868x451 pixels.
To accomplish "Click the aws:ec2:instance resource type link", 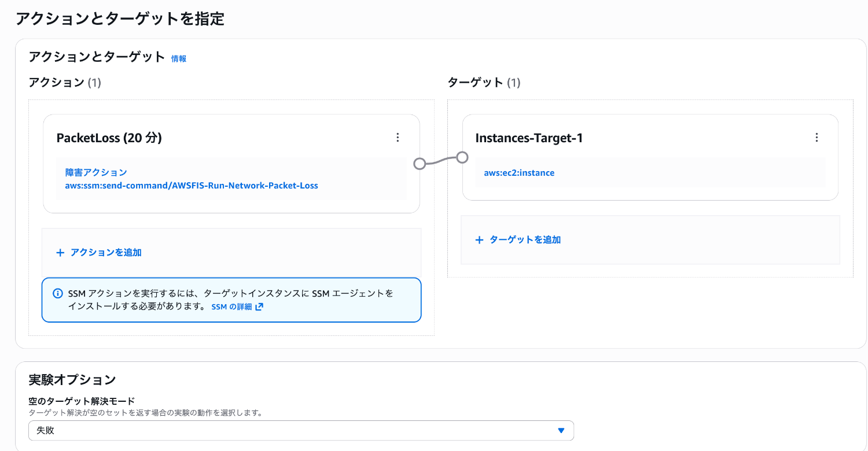I will tap(519, 173).
